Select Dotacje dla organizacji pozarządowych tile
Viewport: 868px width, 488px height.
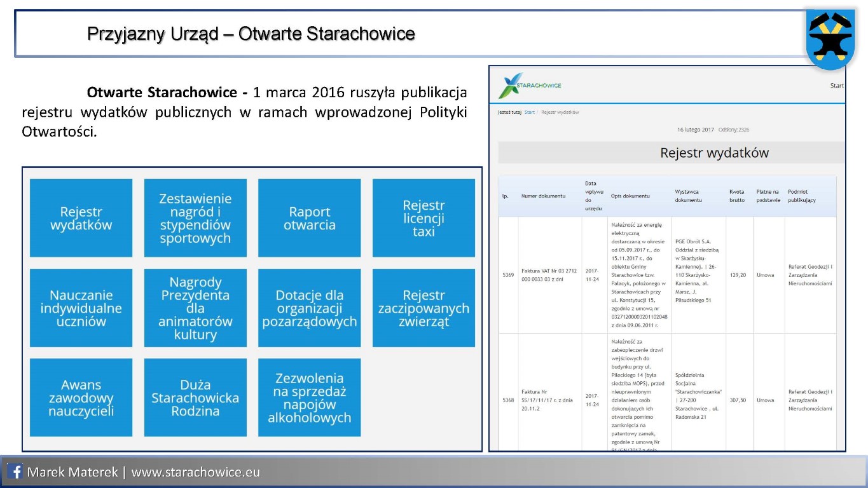pyautogui.click(x=309, y=308)
